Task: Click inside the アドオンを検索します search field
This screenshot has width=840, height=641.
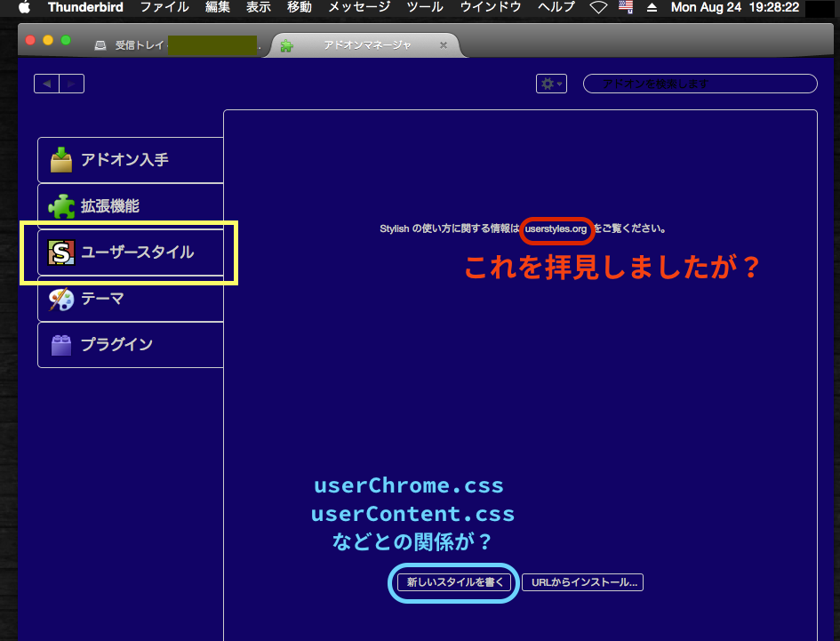Action: (700, 83)
